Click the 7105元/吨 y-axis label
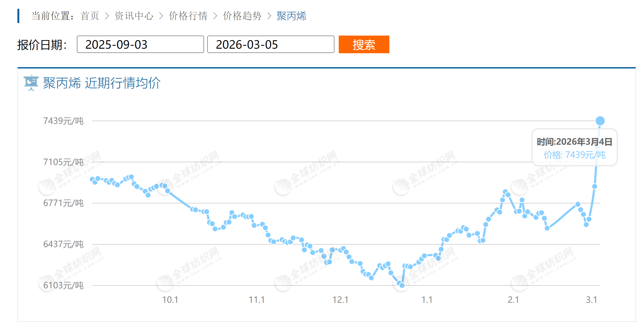This screenshot has height=325, width=644. (63, 162)
